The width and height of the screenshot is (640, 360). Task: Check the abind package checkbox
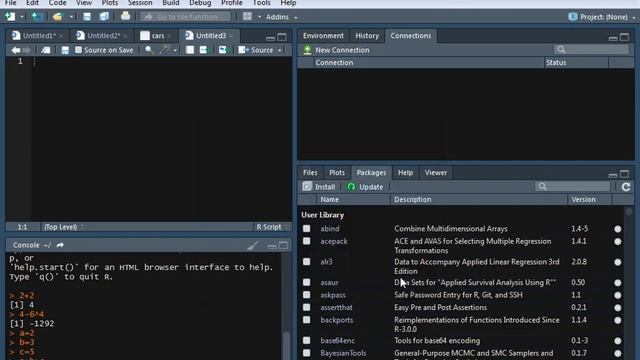pyautogui.click(x=307, y=229)
